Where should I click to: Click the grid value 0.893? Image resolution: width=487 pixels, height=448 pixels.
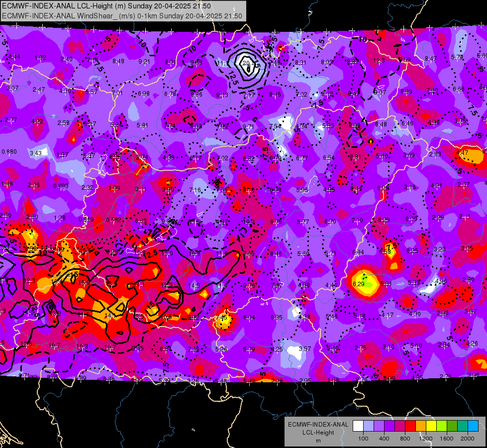click(x=61, y=186)
